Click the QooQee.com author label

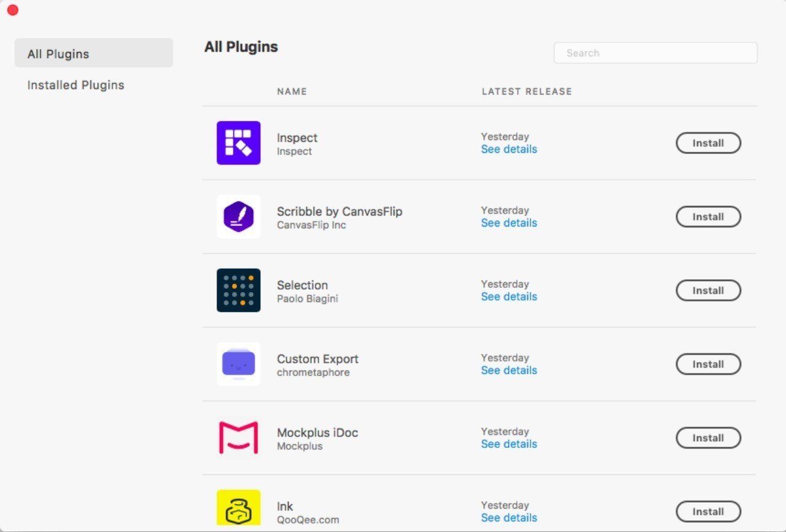tap(308, 520)
